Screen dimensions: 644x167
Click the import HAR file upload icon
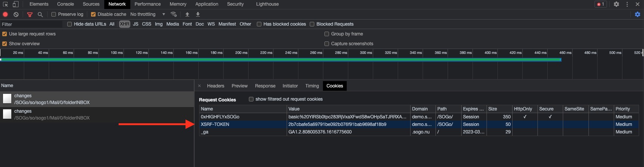tap(187, 14)
